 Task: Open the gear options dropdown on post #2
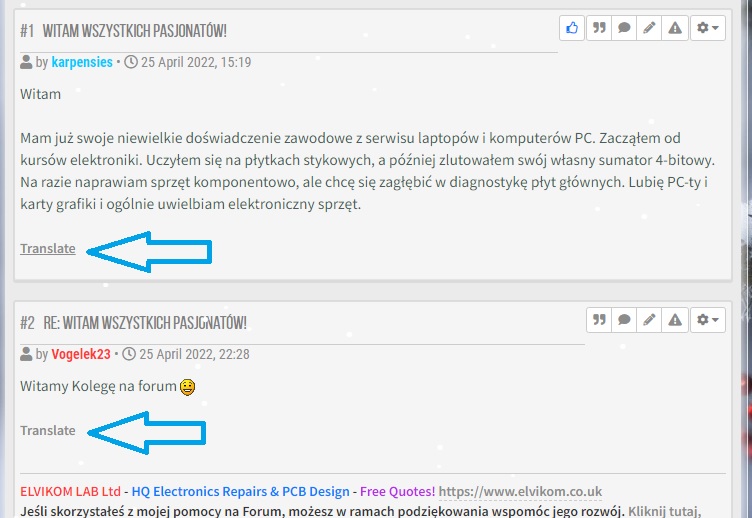708,320
